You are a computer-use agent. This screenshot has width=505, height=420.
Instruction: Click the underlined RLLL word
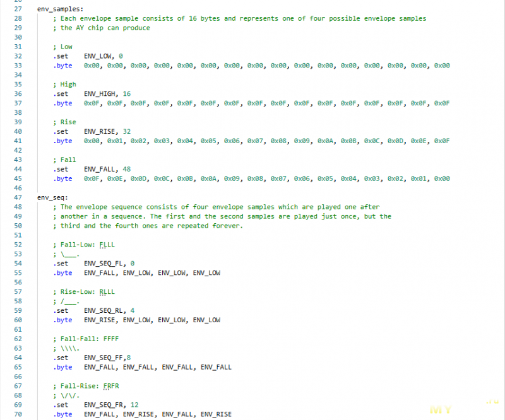pos(107,291)
